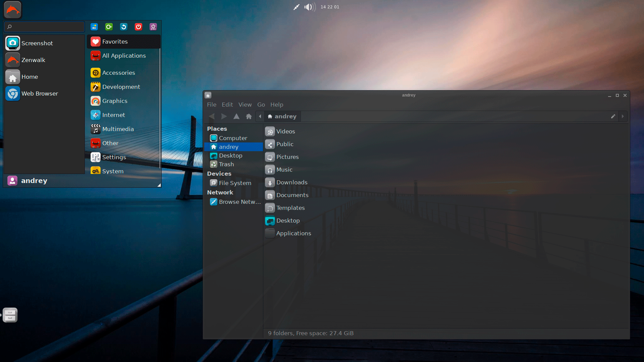Click the green log out icon

[x=109, y=27]
